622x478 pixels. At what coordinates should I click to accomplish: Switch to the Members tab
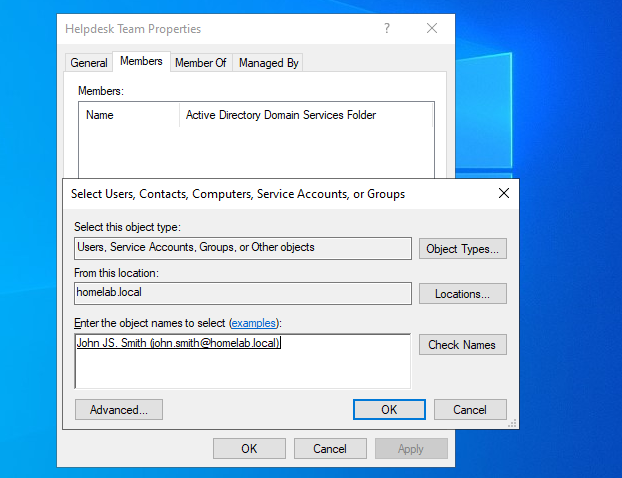(141, 61)
